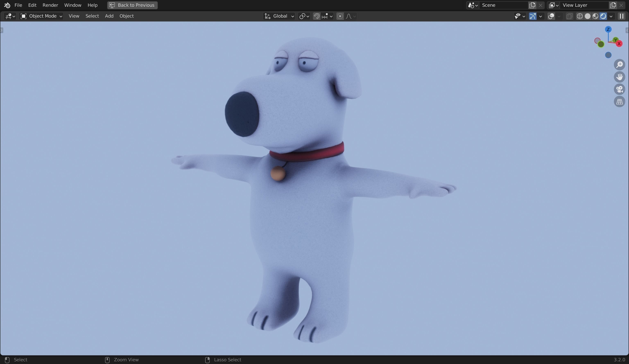The height and width of the screenshot is (364, 629).
Task: Pause the viewport render preview
Action: pyautogui.click(x=621, y=16)
